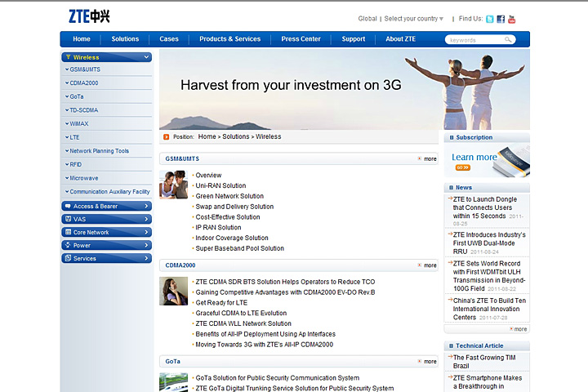Open the Uni-RAN Solution link

pos(220,185)
